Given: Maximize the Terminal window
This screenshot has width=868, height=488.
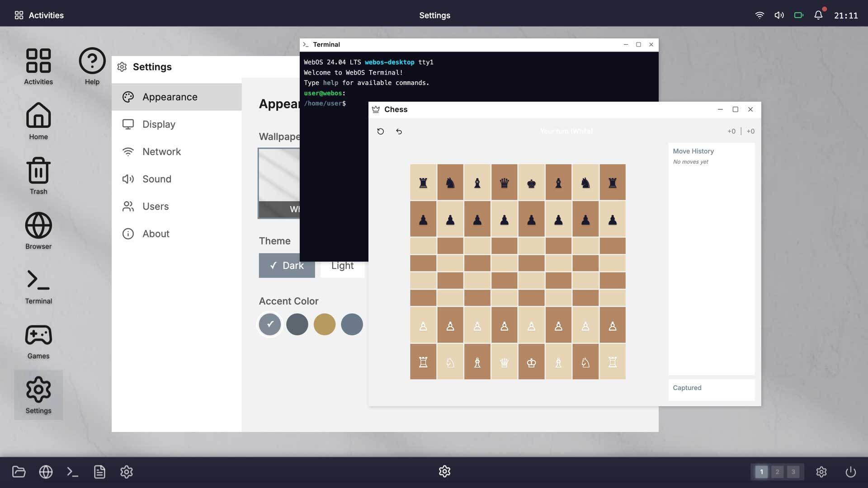Looking at the screenshot, I should click(638, 44).
